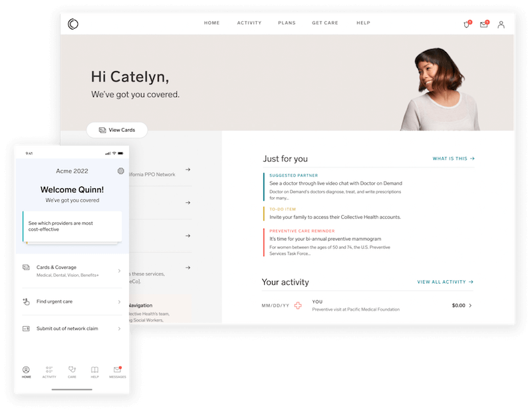Tap the Activity icon in mobile navigation

click(49, 371)
